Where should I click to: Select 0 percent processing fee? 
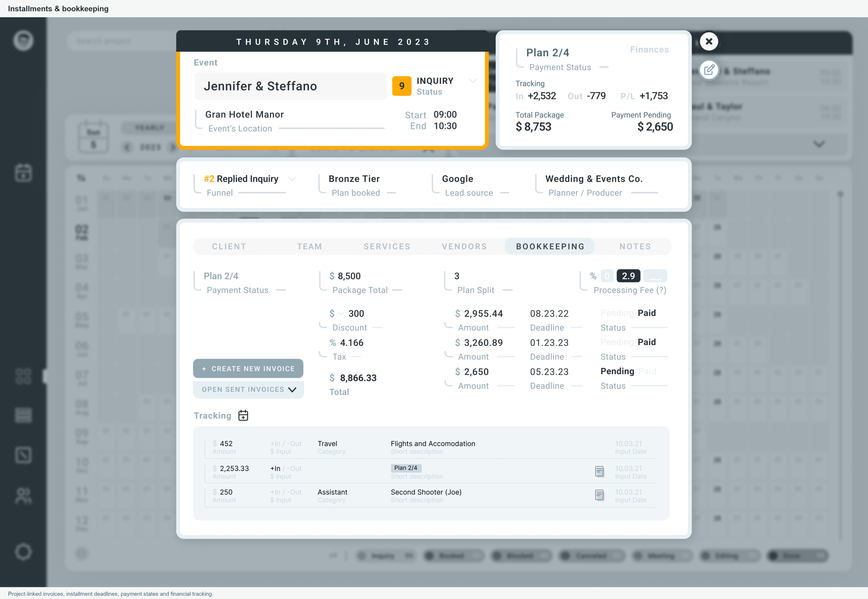pos(607,276)
